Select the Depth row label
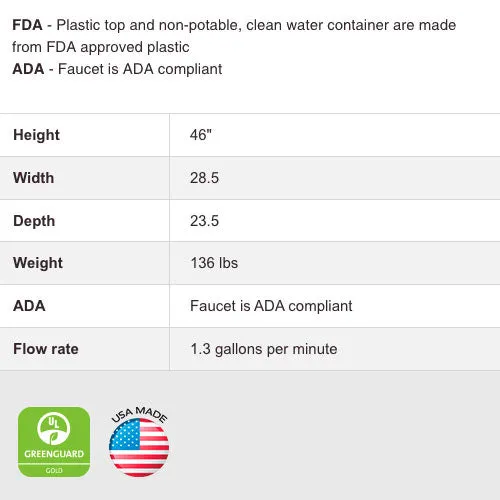This screenshot has width=500, height=500. 34,221
